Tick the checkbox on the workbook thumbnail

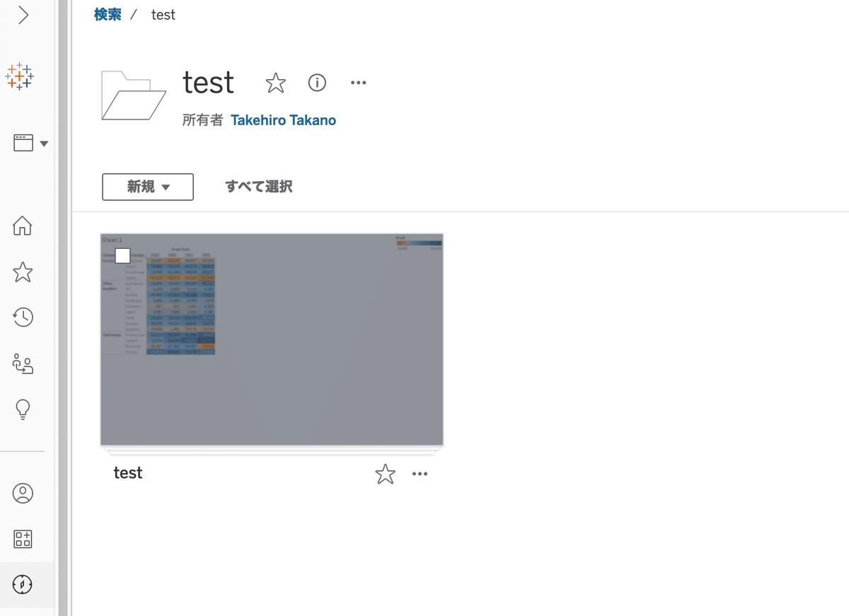(x=122, y=255)
